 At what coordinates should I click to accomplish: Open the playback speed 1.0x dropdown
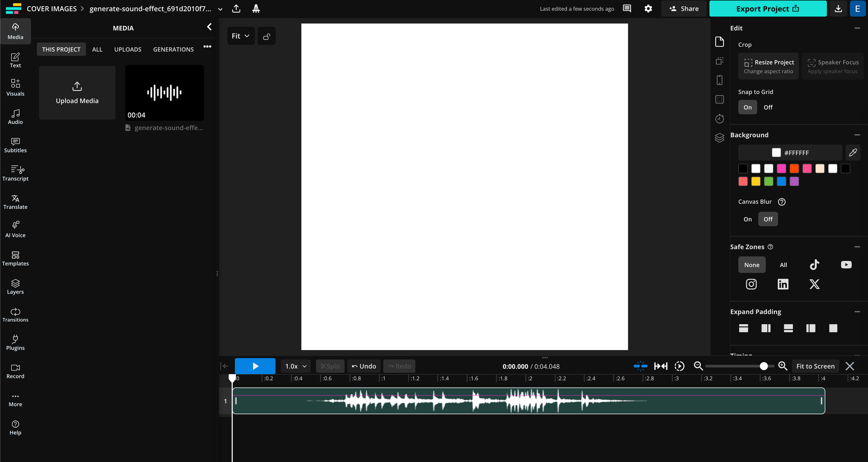coord(295,366)
